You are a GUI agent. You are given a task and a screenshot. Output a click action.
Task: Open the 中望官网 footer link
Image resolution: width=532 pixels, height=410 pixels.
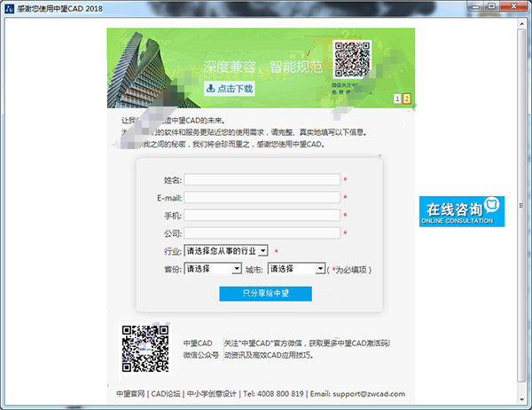pyautogui.click(x=130, y=394)
